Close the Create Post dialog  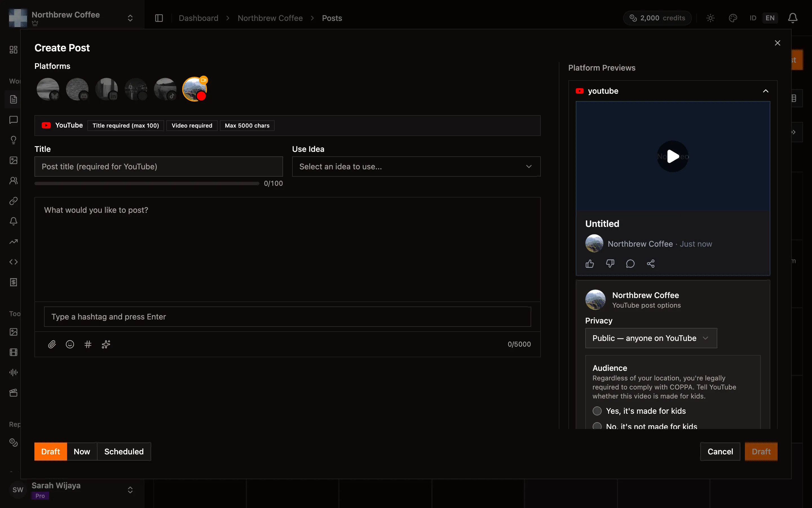coord(777,43)
